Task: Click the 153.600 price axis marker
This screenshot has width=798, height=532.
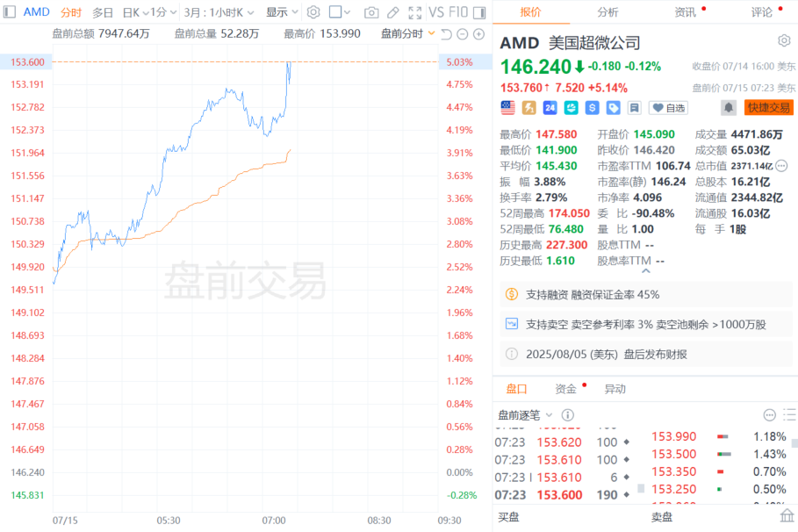Action: 27,62
